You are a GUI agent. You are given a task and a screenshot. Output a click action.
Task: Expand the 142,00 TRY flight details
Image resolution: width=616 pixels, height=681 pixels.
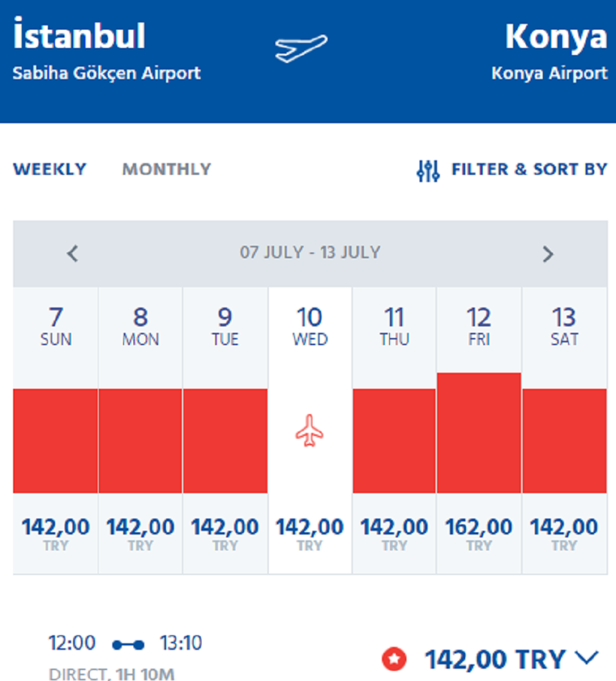point(587,659)
